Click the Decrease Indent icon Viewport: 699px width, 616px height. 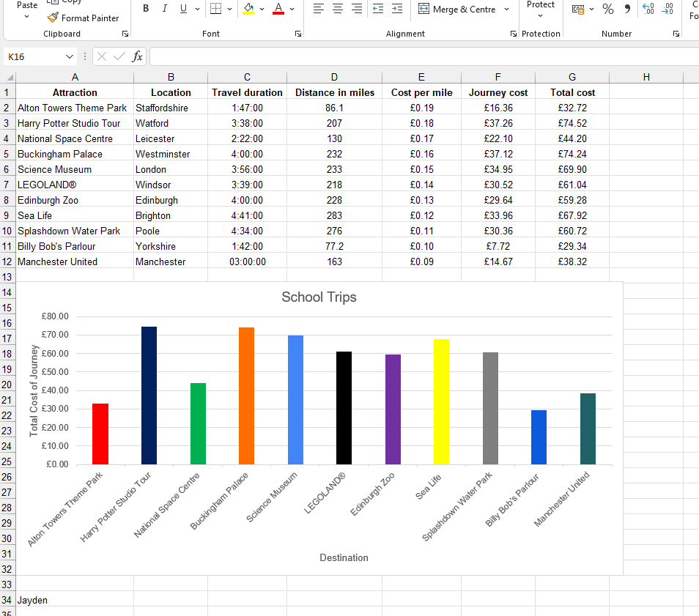pyautogui.click(x=378, y=9)
